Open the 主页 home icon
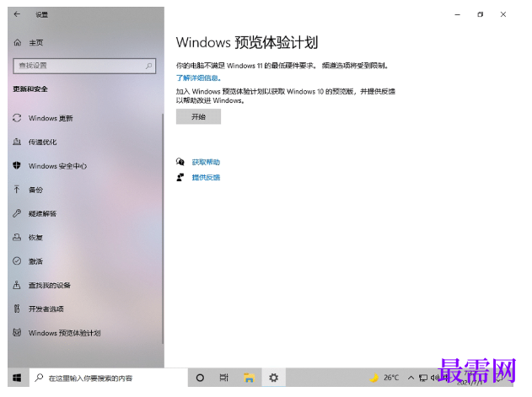Image resolution: width=532 pixels, height=397 pixels. 18,43
